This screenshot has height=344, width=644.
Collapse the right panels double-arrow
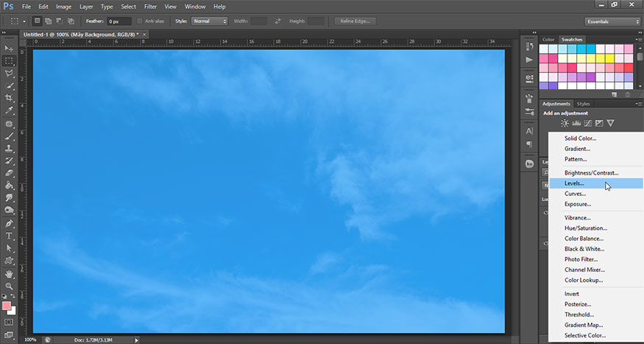point(639,32)
